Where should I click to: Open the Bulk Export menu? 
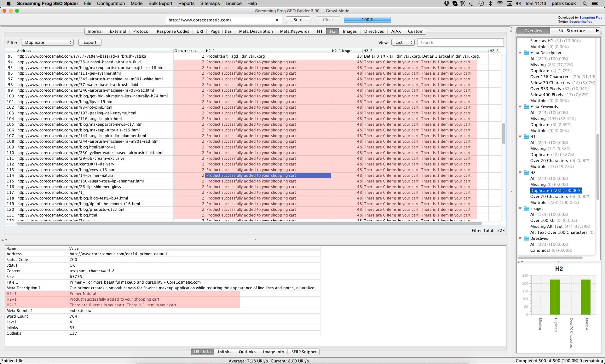click(x=160, y=3)
